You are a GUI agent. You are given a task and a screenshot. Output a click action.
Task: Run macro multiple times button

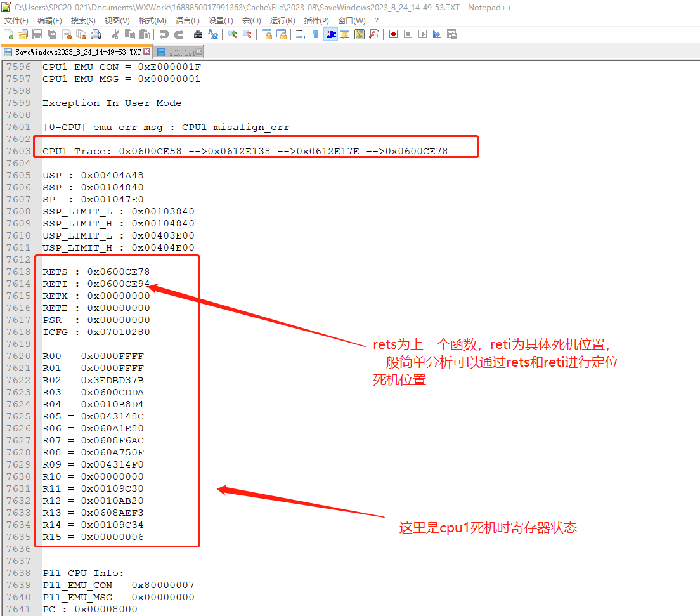pos(437,34)
